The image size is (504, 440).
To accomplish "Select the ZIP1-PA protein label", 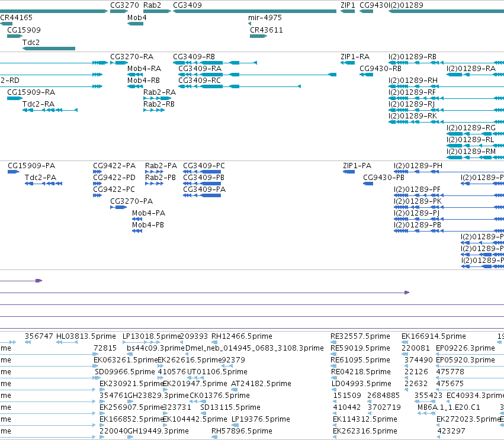I will tap(357, 166).
